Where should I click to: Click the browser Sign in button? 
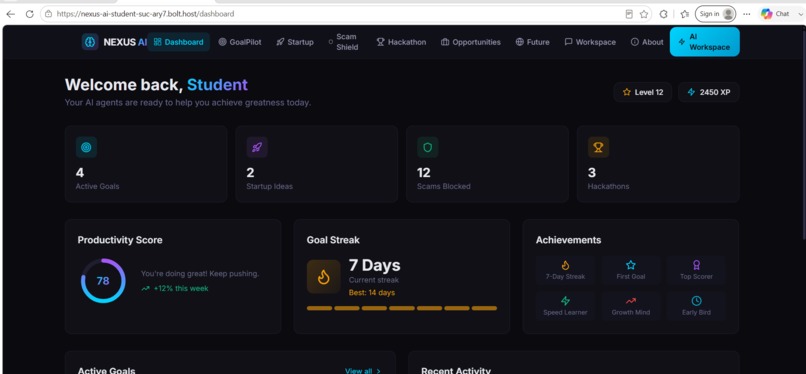click(716, 14)
